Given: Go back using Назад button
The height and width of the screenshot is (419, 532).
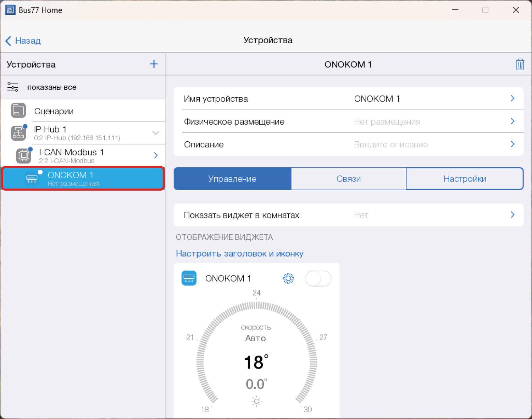Looking at the screenshot, I should pos(23,40).
